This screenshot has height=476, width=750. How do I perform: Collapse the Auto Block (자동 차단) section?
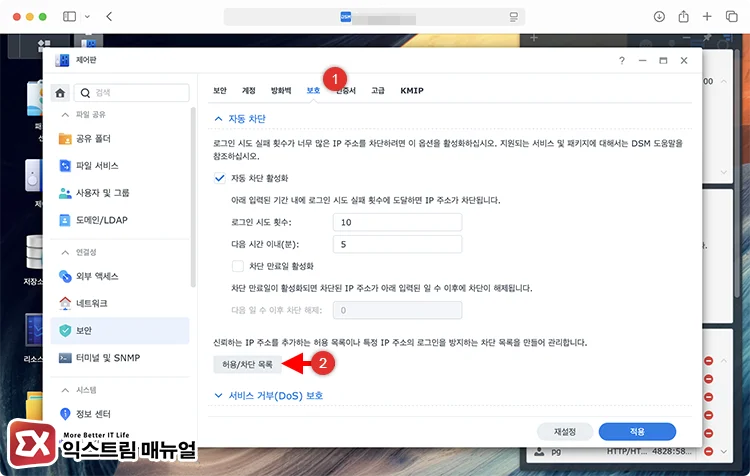coord(219,118)
